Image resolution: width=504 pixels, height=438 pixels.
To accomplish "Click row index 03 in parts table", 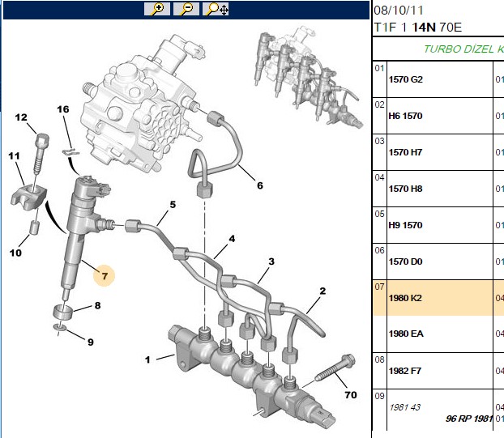I will click(379, 141).
